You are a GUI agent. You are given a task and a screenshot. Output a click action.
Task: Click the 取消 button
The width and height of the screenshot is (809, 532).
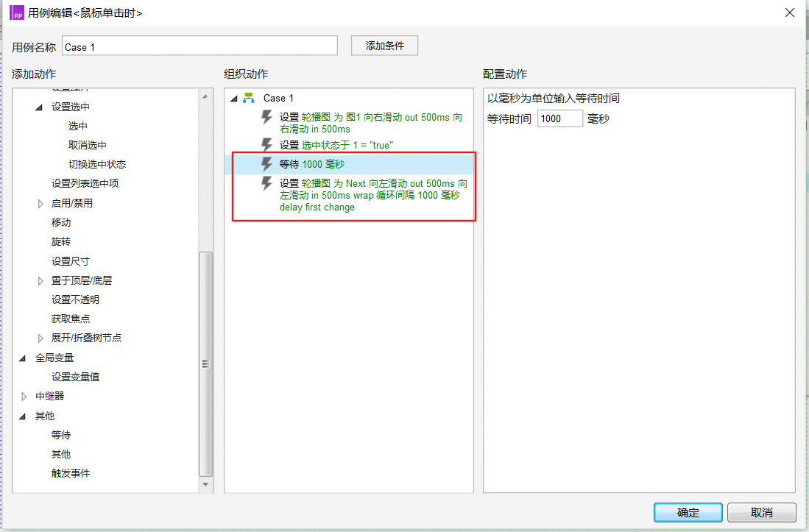(x=762, y=512)
